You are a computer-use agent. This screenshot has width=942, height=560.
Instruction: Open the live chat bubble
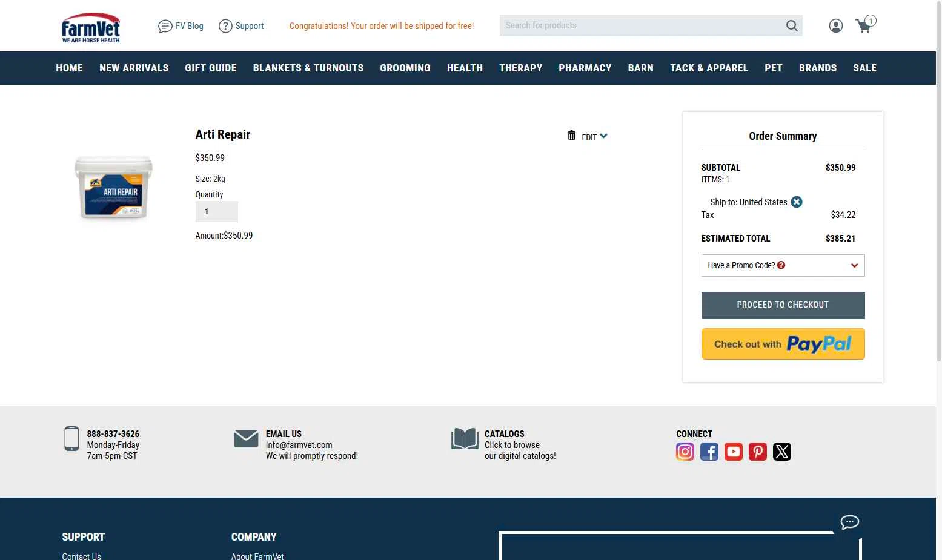[x=849, y=522]
